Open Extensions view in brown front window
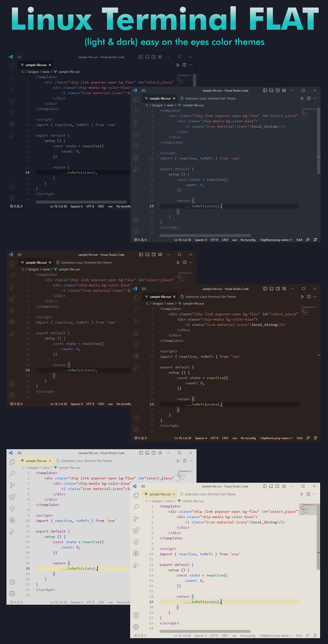 click(136, 333)
